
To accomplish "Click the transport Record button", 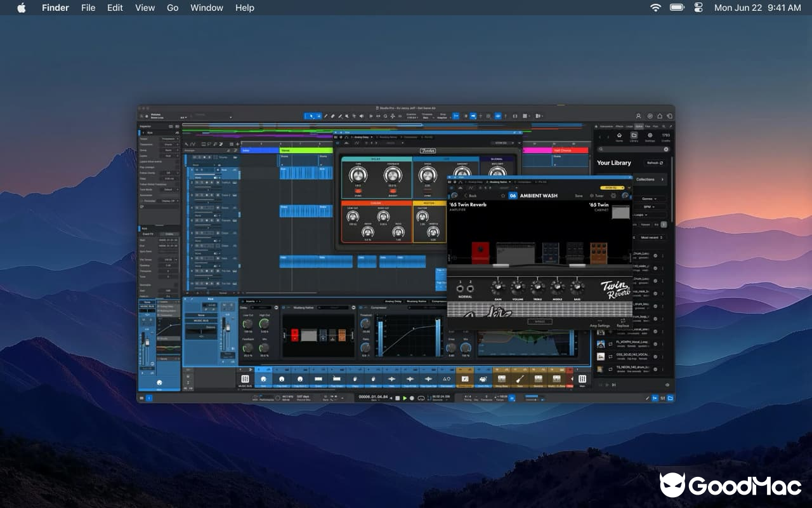I will click(x=412, y=398).
